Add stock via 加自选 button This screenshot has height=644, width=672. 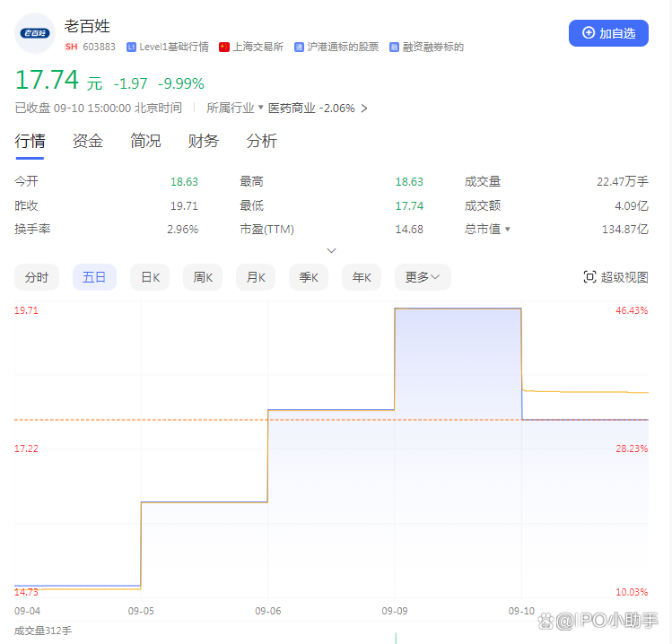click(x=608, y=33)
